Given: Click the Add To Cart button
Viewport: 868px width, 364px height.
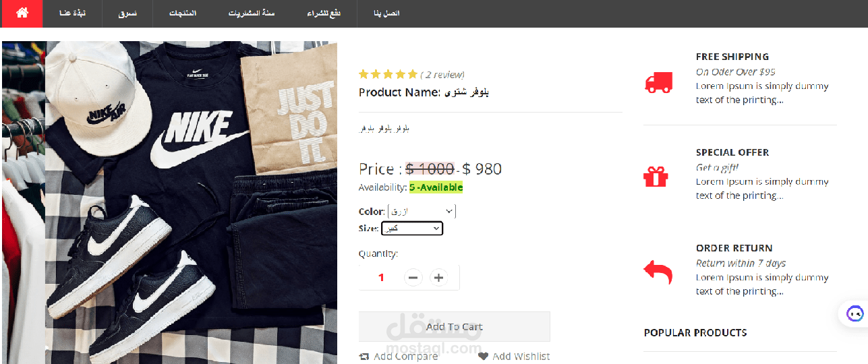Looking at the screenshot, I should point(454,326).
